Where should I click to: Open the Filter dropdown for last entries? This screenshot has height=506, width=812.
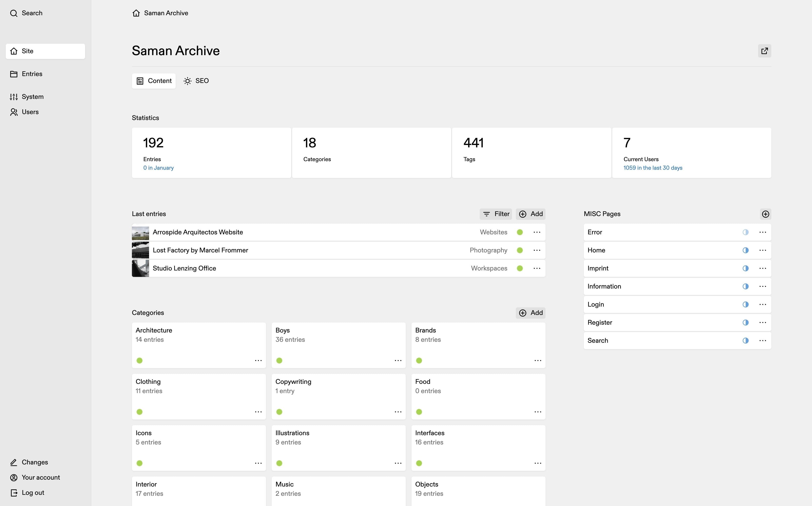tap(496, 214)
